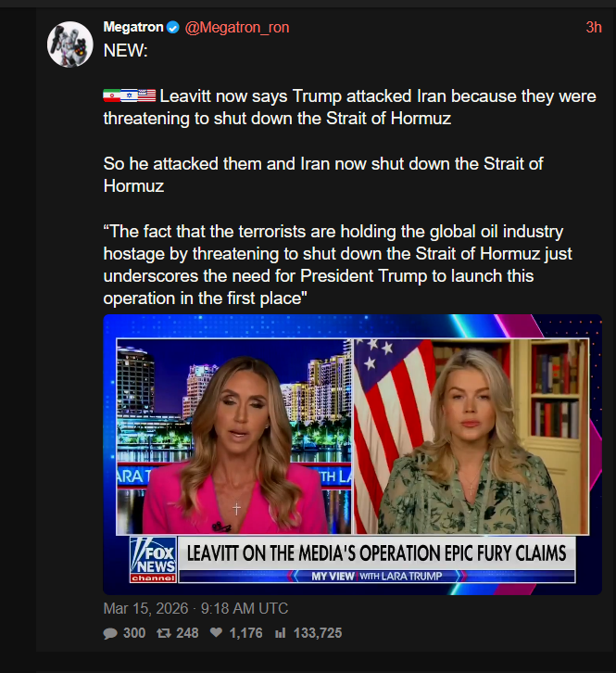Viewport: 616px width, 673px height.
Task: Click the views bar chart icon
Action: (280, 633)
